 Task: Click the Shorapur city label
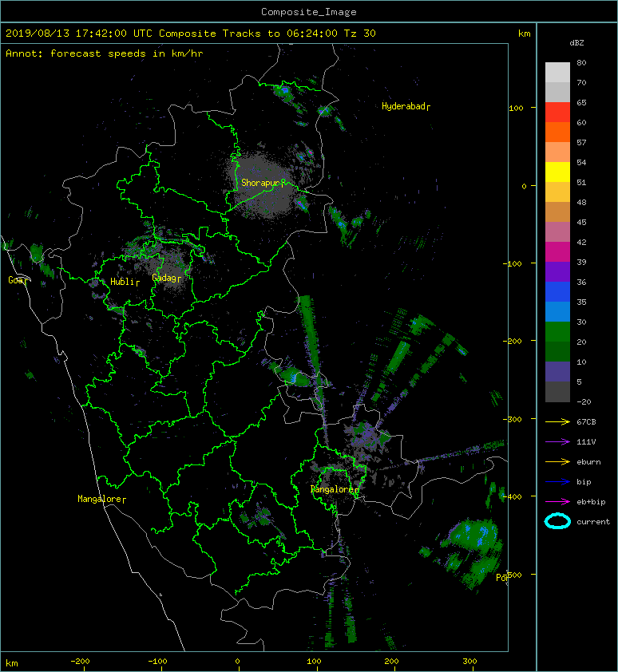[263, 183]
